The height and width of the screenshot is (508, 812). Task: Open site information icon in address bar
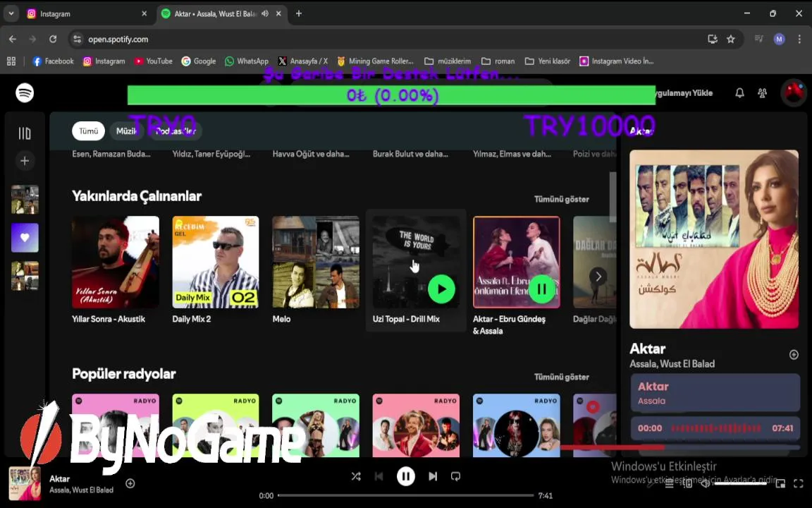pyautogui.click(x=77, y=39)
